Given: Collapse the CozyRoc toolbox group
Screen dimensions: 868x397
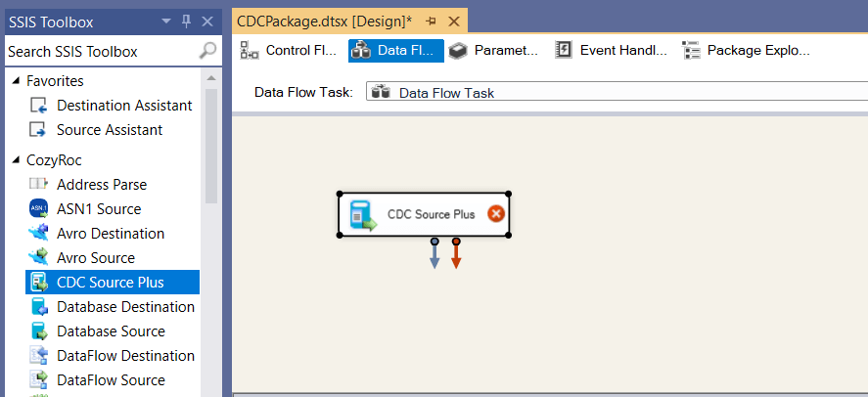Looking at the screenshot, I should click(x=16, y=159).
